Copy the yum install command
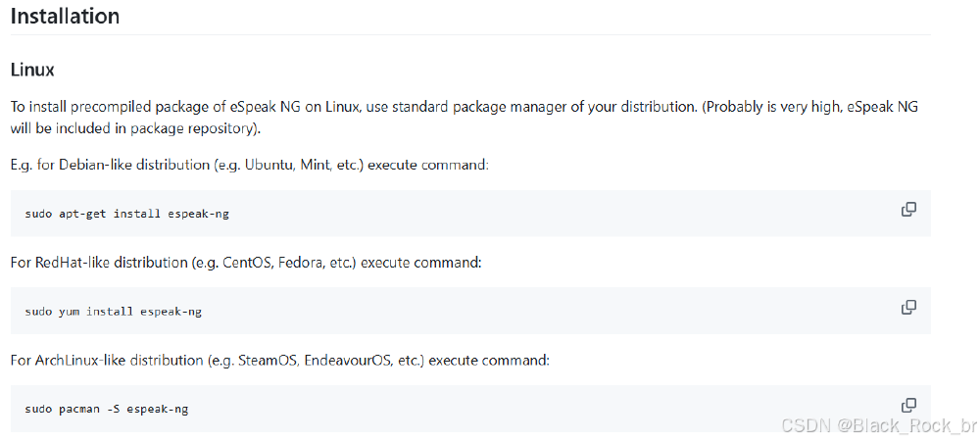The height and width of the screenshot is (441, 980). coord(908,307)
